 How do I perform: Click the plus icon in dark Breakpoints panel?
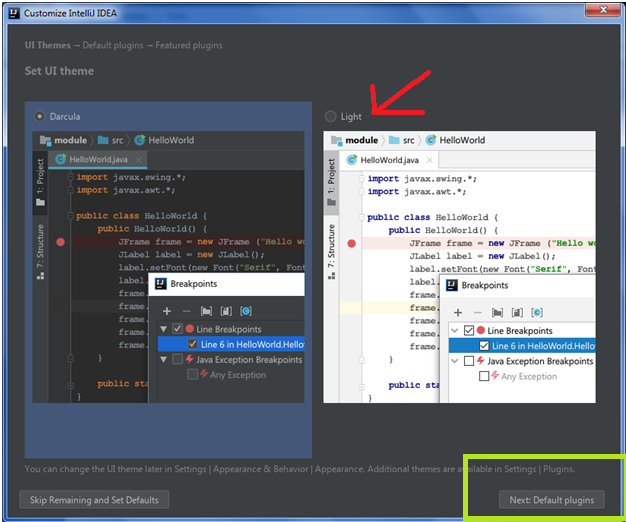[x=167, y=312]
